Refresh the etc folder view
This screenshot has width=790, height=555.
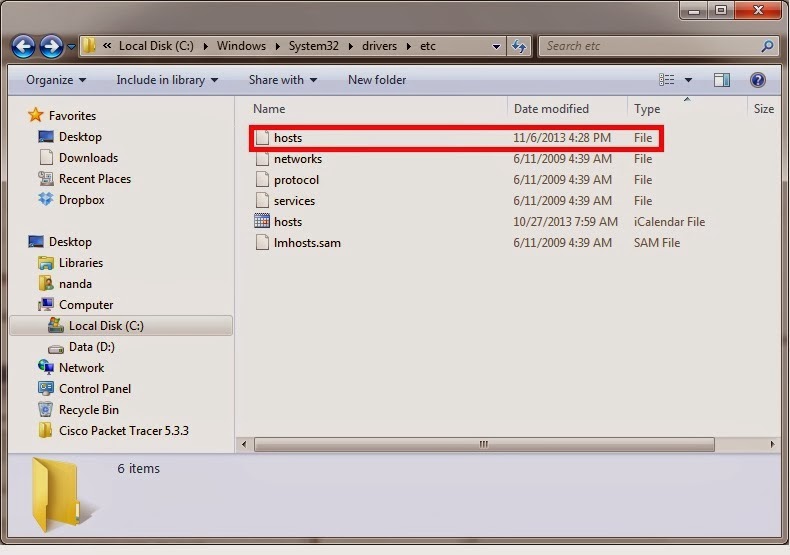pyautogui.click(x=519, y=46)
